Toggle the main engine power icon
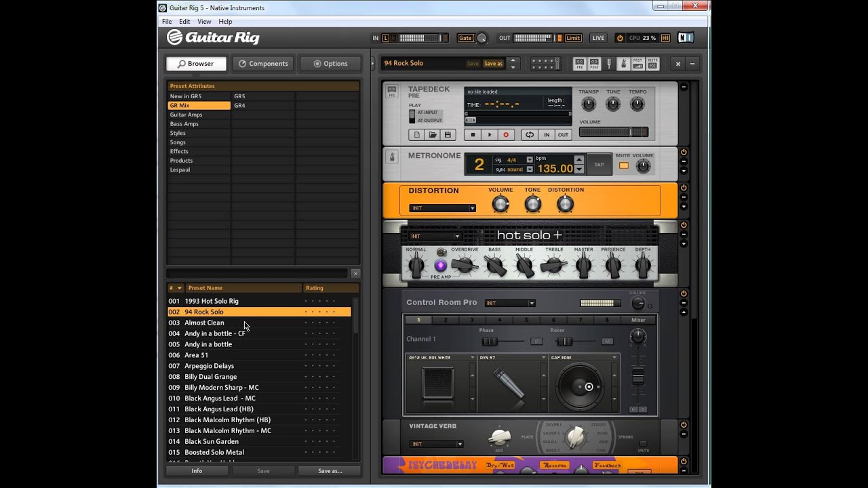The width and height of the screenshot is (868, 488). (620, 38)
